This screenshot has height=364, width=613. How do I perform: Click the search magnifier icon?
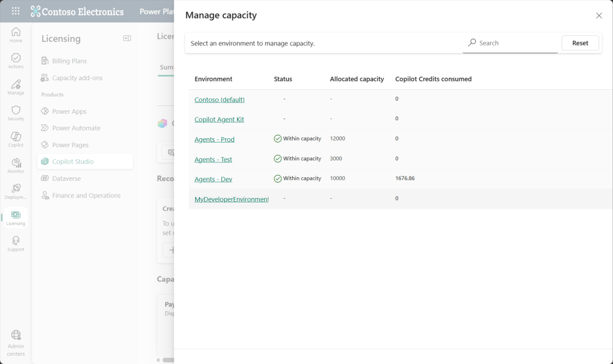(x=472, y=43)
